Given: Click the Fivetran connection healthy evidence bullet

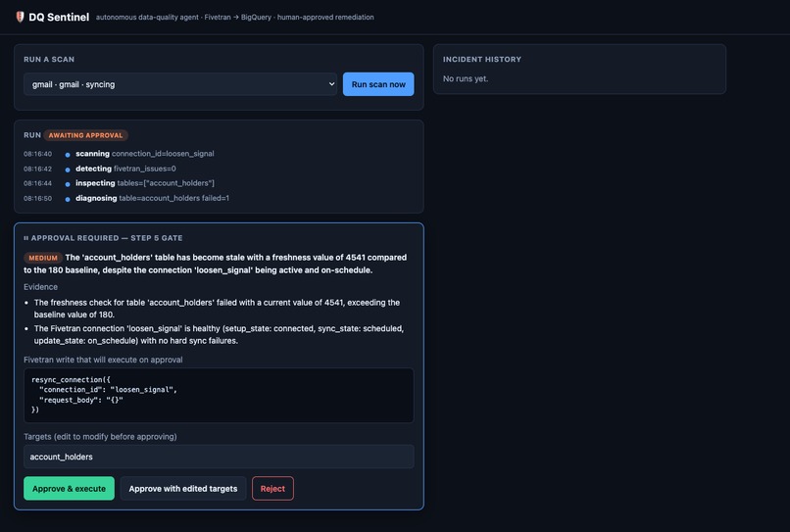Looking at the screenshot, I should click(220, 334).
